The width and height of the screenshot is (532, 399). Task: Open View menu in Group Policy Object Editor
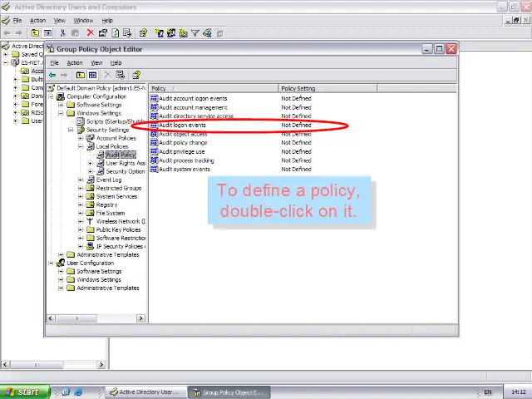(x=96, y=63)
